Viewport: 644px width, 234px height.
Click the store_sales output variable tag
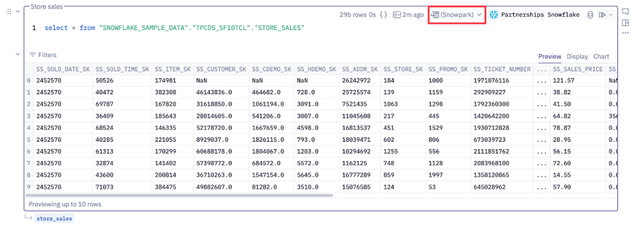point(54,218)
